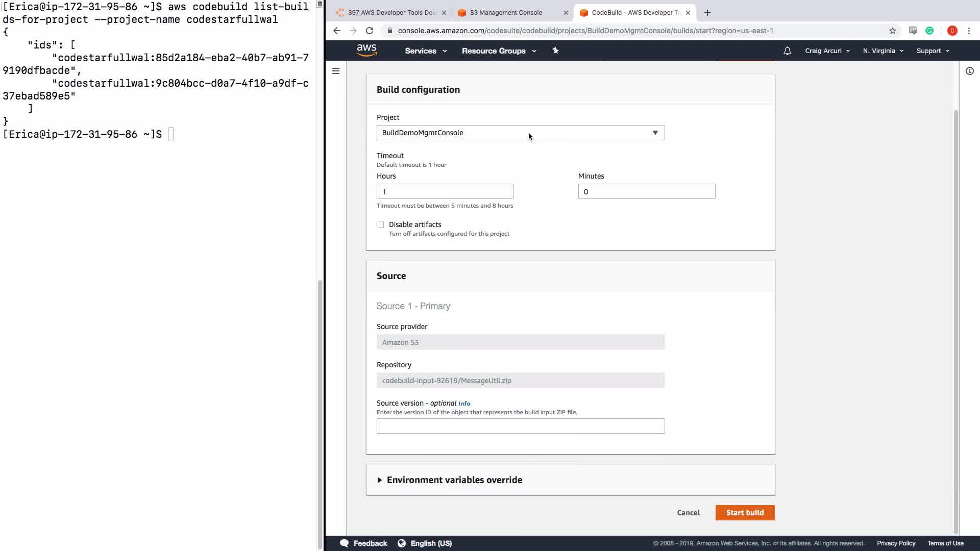Image resolution: width=980 pixels, height=551 pixels.
Task: Enable the Disable artifacts checkbox
Action: 380,224
